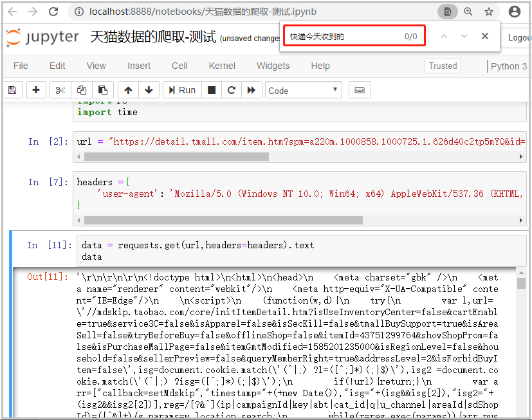Click horizontal scrollbar of headers cell
This screenshot has height=420, width=532.
(x=223, y=221)
